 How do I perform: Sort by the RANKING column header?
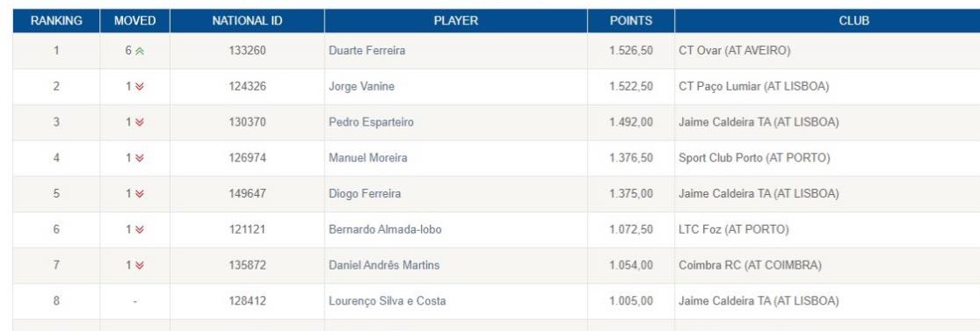pos(56,20)
